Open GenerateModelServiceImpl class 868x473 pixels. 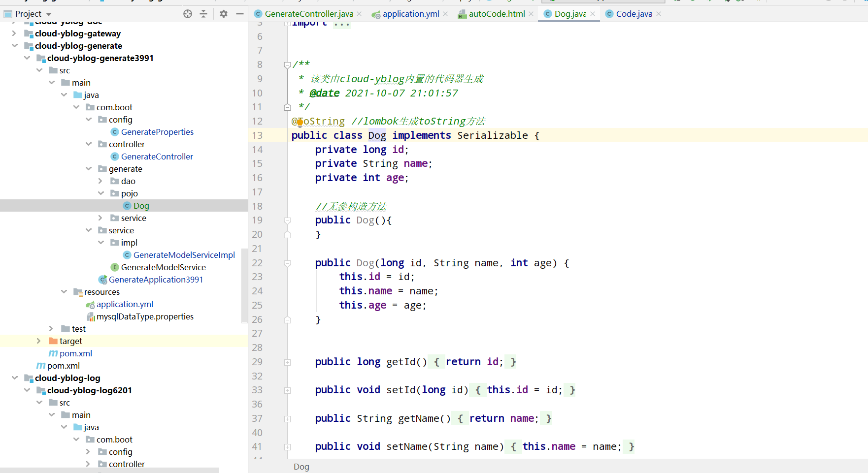point(184,255)
